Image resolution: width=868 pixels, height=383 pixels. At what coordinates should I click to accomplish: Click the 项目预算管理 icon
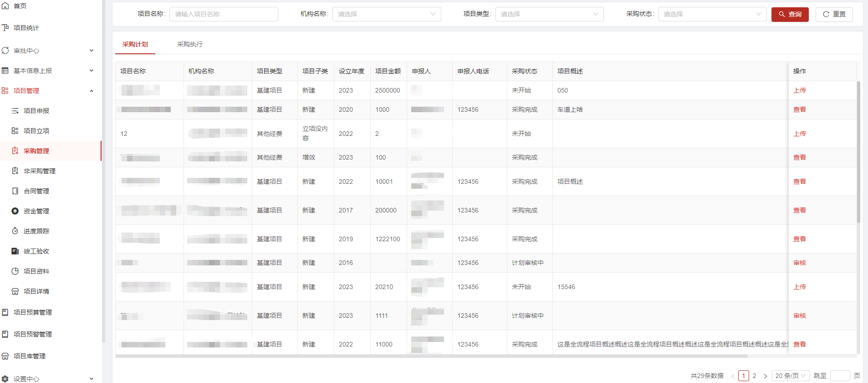[x=5, y=312]
